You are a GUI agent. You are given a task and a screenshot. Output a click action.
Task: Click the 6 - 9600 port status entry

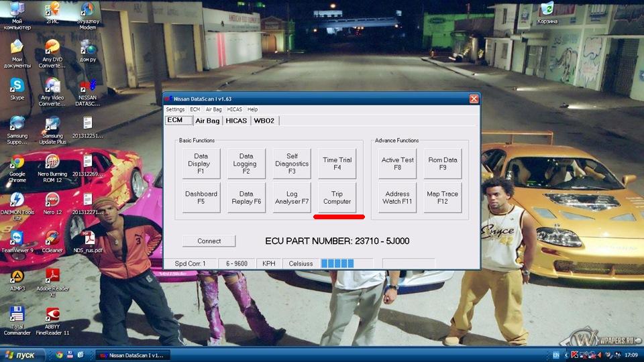pos(237,263)
